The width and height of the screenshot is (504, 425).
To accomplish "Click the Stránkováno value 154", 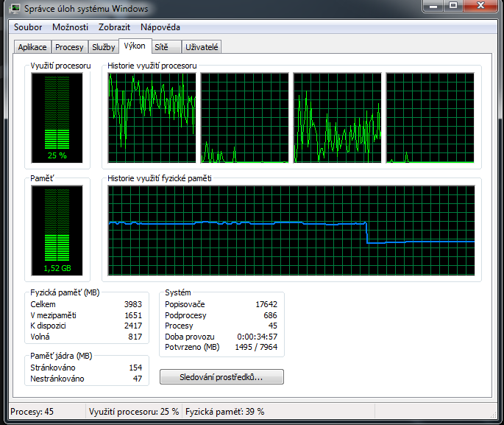I will coord(135,368).
